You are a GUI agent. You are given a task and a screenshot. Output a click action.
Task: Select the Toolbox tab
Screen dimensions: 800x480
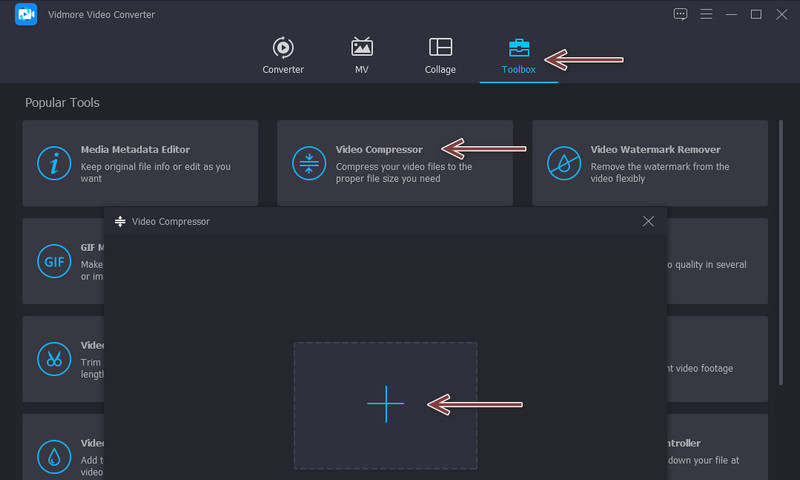[x=519, y=55]
